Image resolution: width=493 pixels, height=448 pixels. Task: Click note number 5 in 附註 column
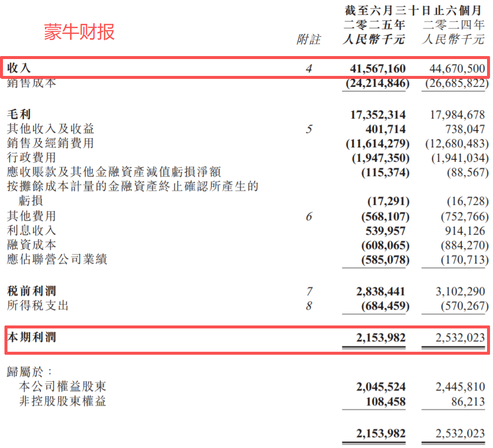(309, 129)
